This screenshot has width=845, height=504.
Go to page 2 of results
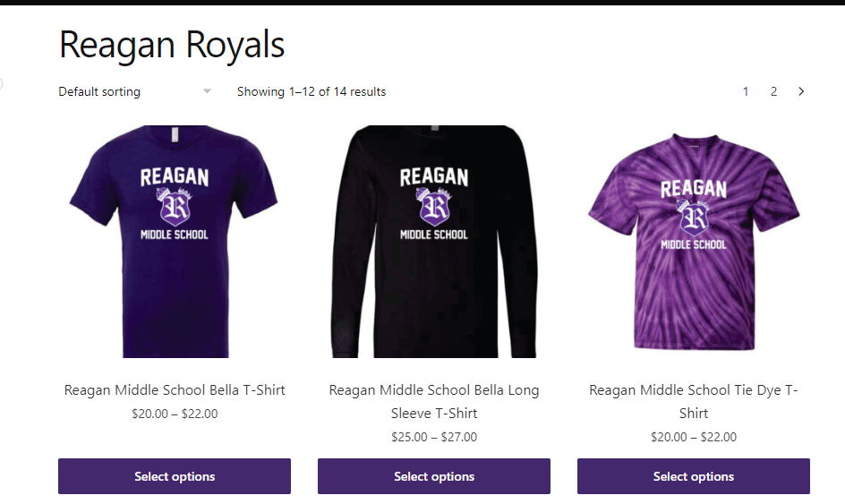click(773, 91)
